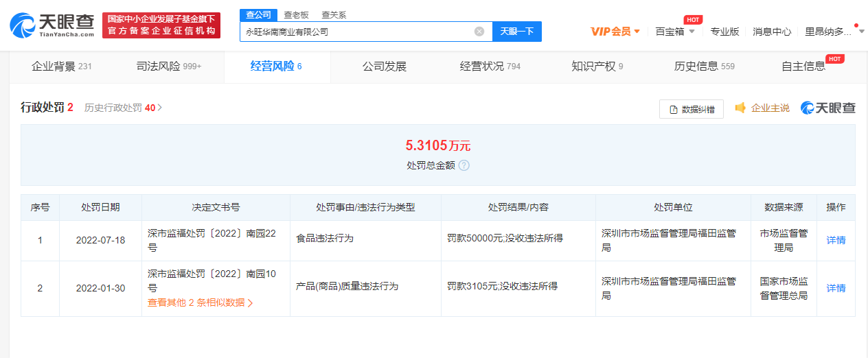Click the 处罚单位 column header
Image resolution: width=868 pixels, height=358 pixels.
(673, 207)
